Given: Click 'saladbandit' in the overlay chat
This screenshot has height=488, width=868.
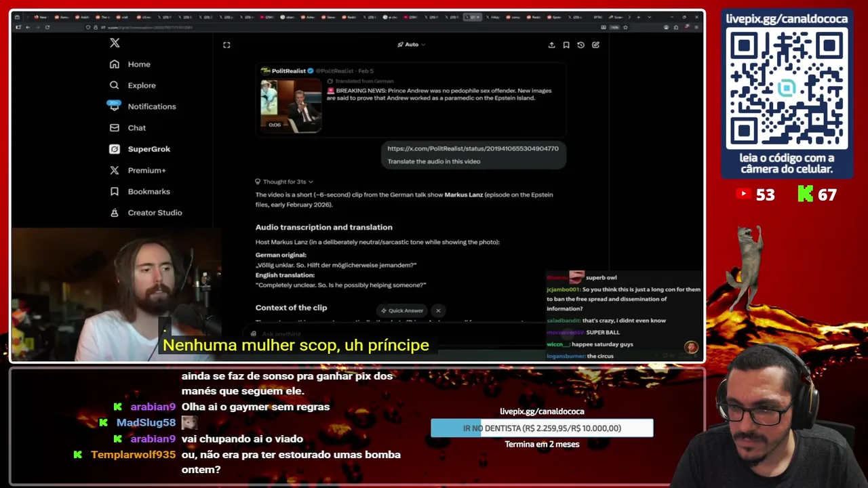Looking at the screenshot, I should tap(563, 321).
